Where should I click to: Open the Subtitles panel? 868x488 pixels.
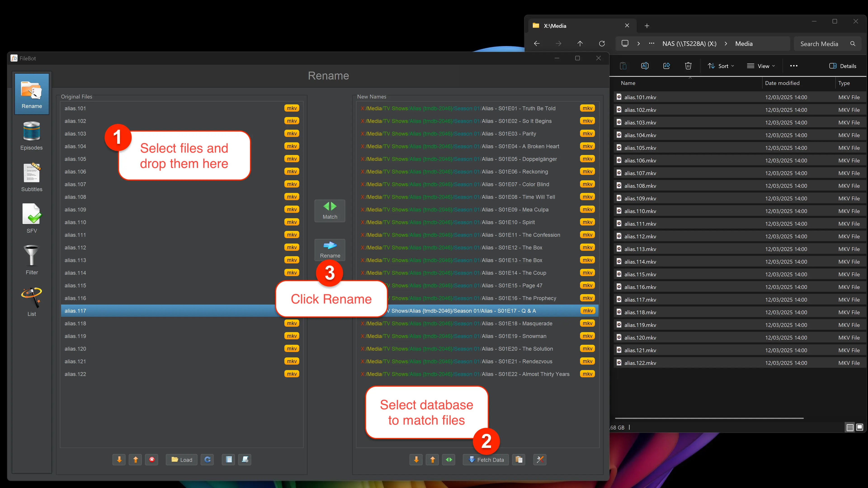click(32, 178)
